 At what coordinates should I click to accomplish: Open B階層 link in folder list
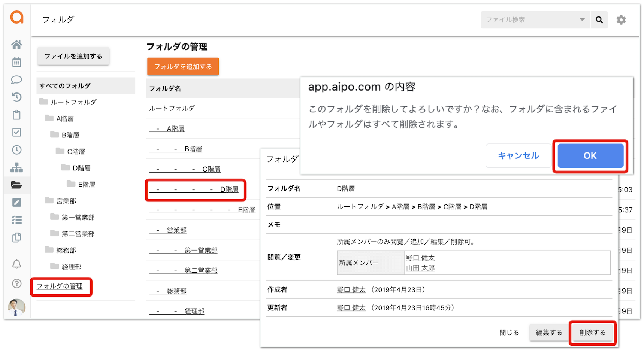pyautogui.click(x=176, y=149)
